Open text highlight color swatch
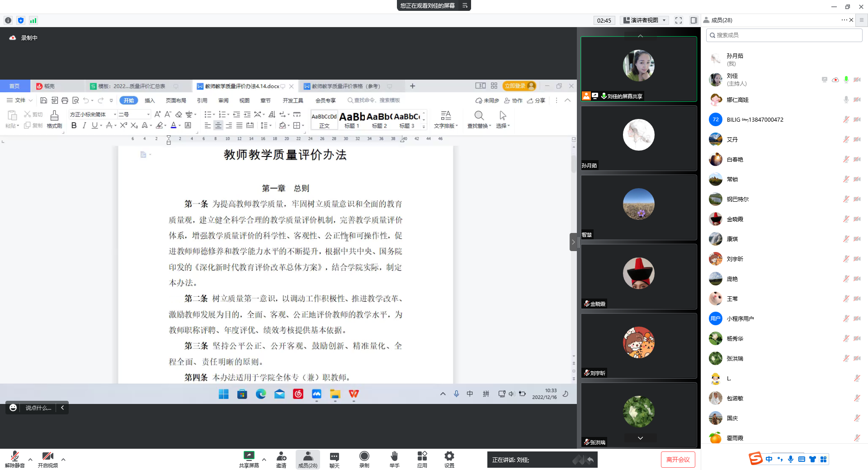Image resolution: width=868 pixels, height=470 pixels. [x=159, y=125]
